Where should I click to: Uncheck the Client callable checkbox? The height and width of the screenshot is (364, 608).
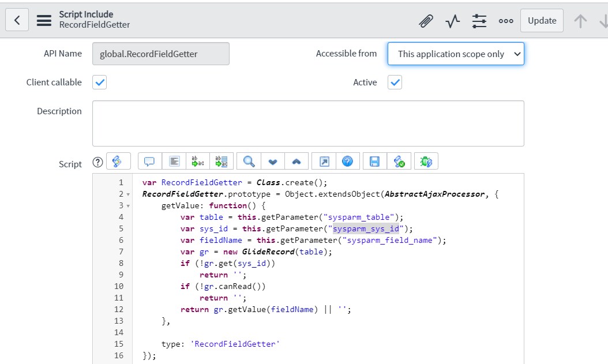click(99, 82)
